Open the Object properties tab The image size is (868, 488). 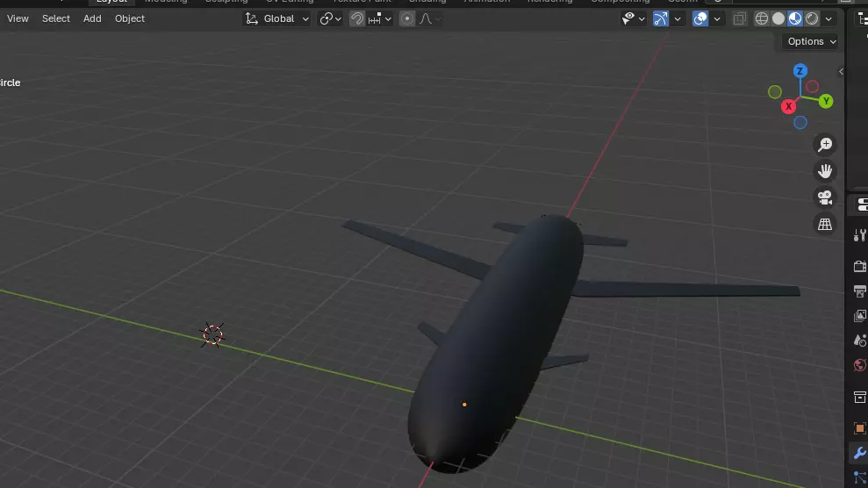(x=860, y=428)
